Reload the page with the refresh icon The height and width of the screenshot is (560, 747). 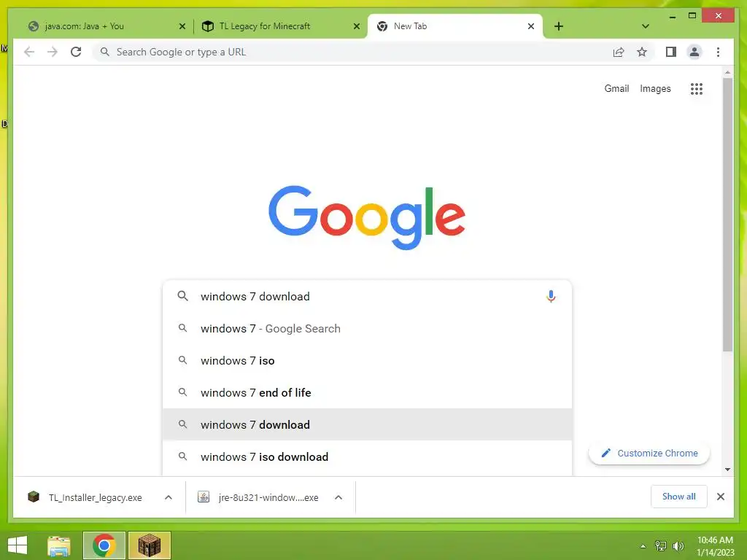click(x=76, y=52)
